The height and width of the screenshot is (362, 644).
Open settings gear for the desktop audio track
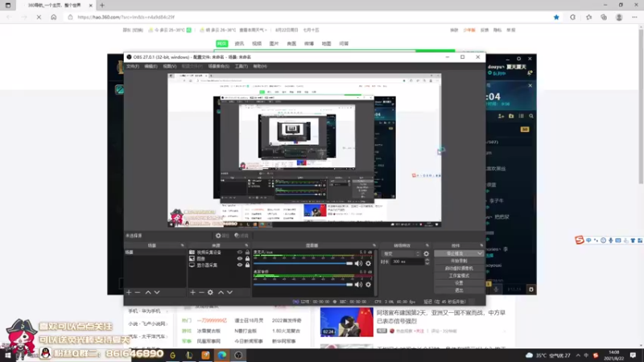[369, 285]
